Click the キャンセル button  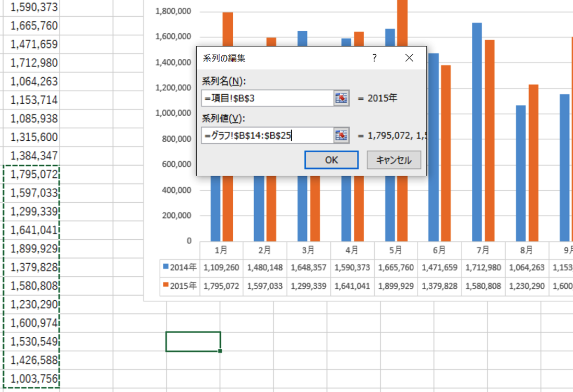(x=394, y=160)
